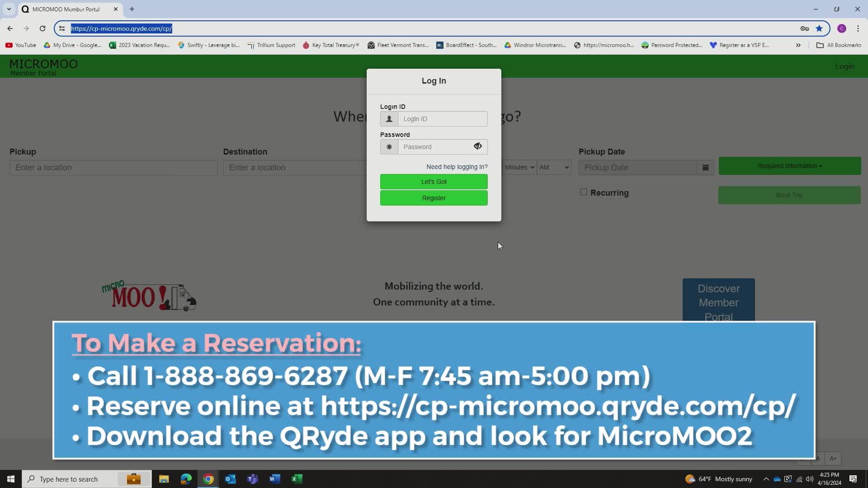Click the Pickup location field

click(113, 168)
